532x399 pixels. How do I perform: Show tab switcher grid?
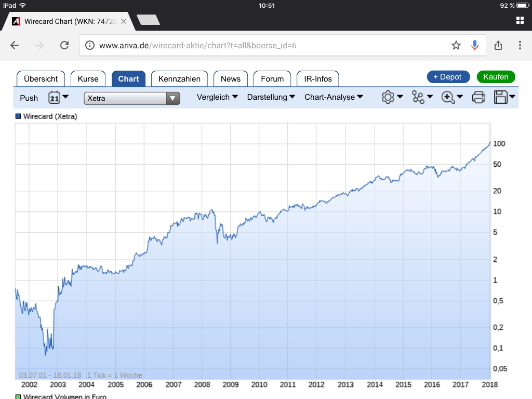tap(520, 20)
